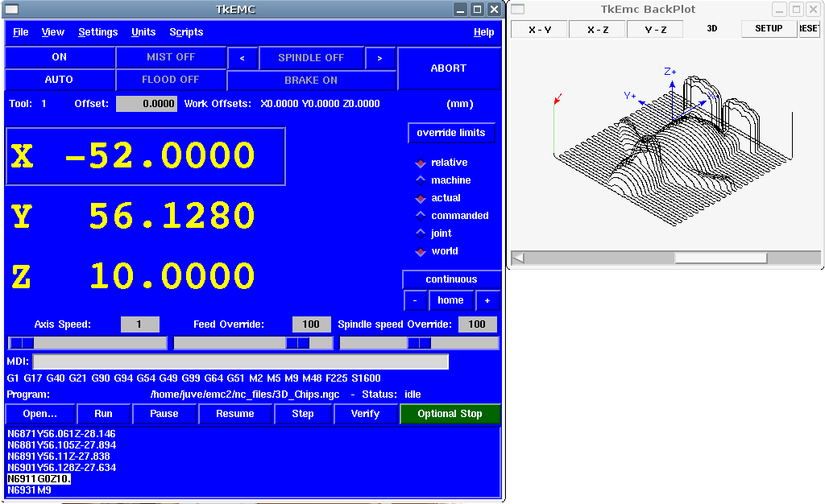The width and height of the screenshot is (825, 504).
Task: Turn mist coolant on
Action: pos(172,57)
